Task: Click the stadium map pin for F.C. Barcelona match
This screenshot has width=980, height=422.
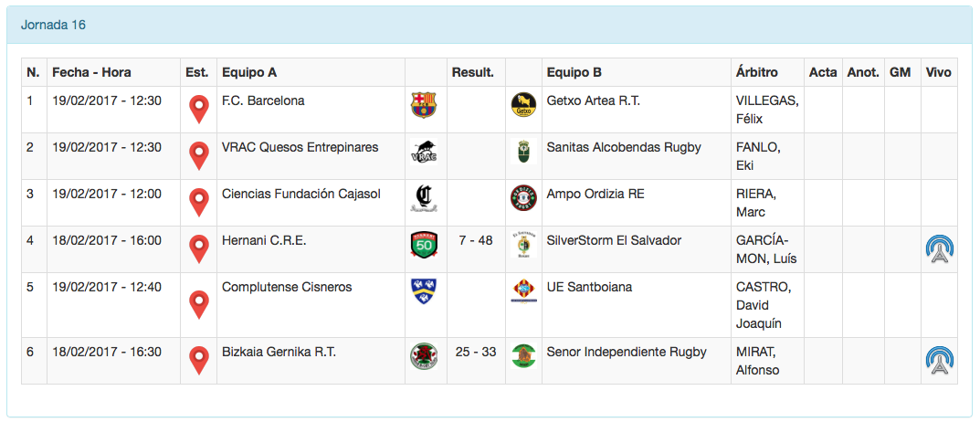Action: [x=198, y=110]
